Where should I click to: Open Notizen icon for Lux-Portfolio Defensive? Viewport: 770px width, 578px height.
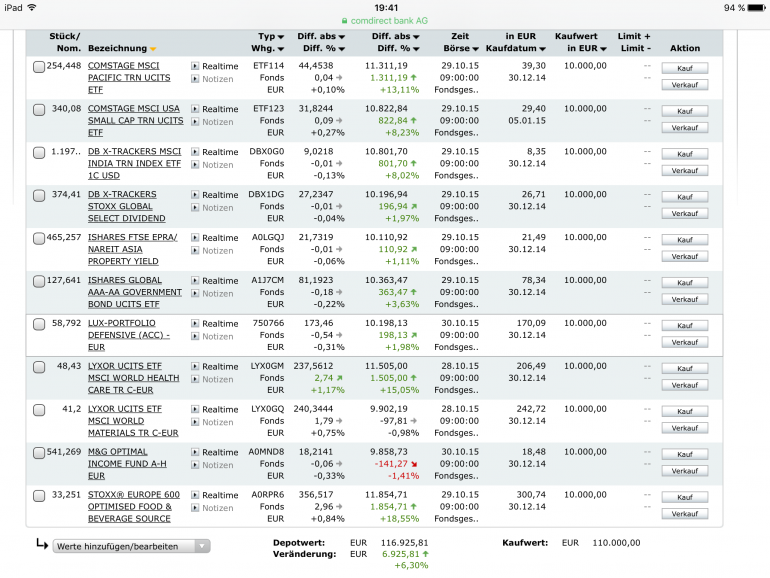195,336
